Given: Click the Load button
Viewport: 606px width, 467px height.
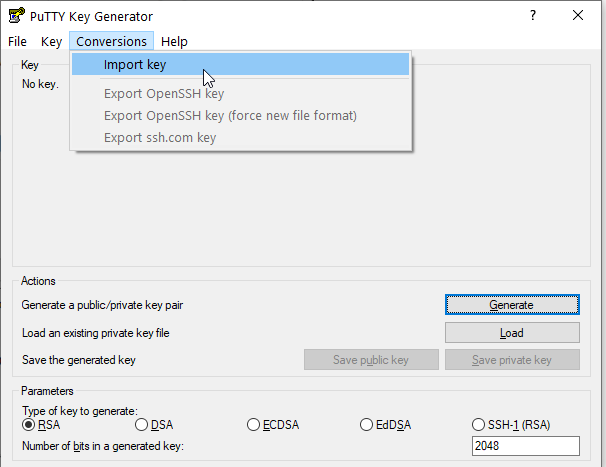Looking at the screenshot, I should [512, 333].
